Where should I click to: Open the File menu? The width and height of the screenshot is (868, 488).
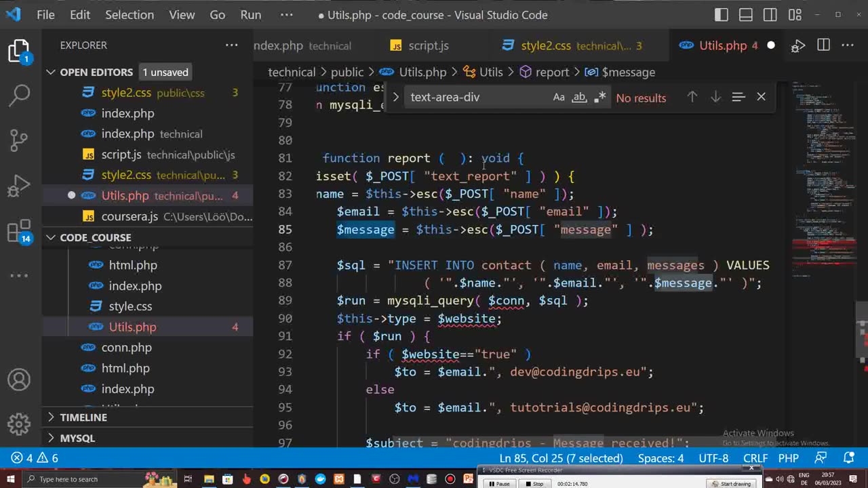point(45,15)
